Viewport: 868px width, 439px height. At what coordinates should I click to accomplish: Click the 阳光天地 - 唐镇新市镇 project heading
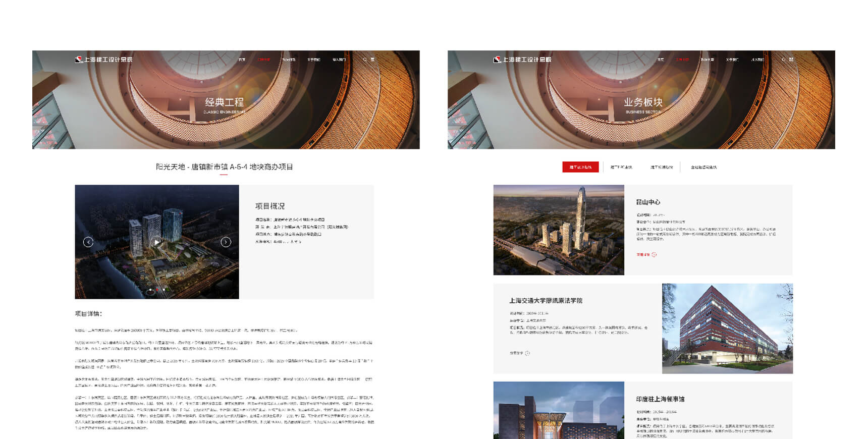point(224,167)
